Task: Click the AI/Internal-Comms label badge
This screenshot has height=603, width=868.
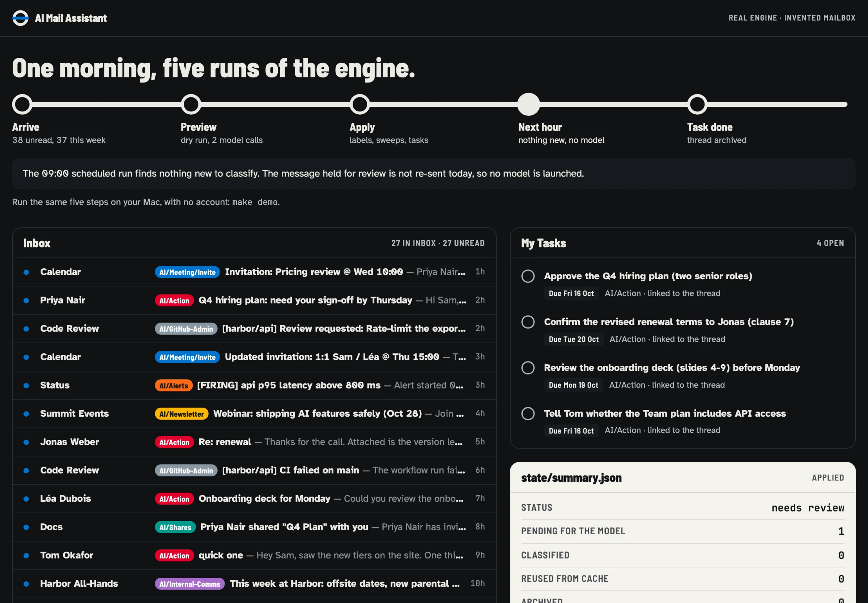Action: tap(190, 584)
